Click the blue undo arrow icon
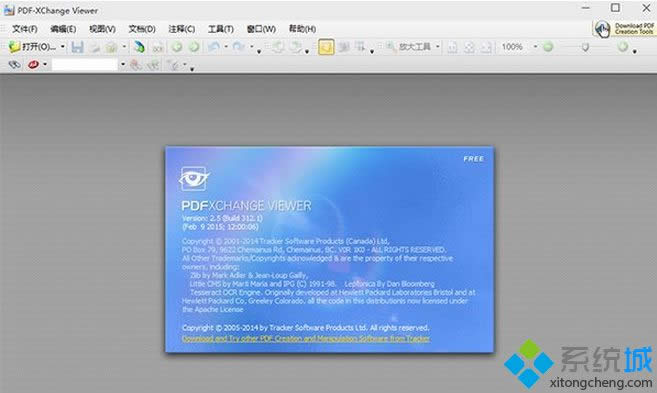 pos(214,47)
